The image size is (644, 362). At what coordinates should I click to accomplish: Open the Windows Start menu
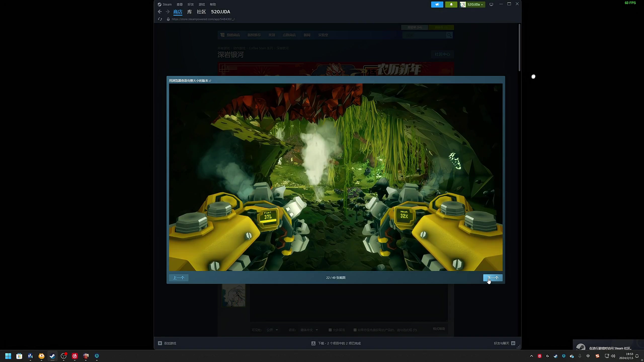[8, 356]
